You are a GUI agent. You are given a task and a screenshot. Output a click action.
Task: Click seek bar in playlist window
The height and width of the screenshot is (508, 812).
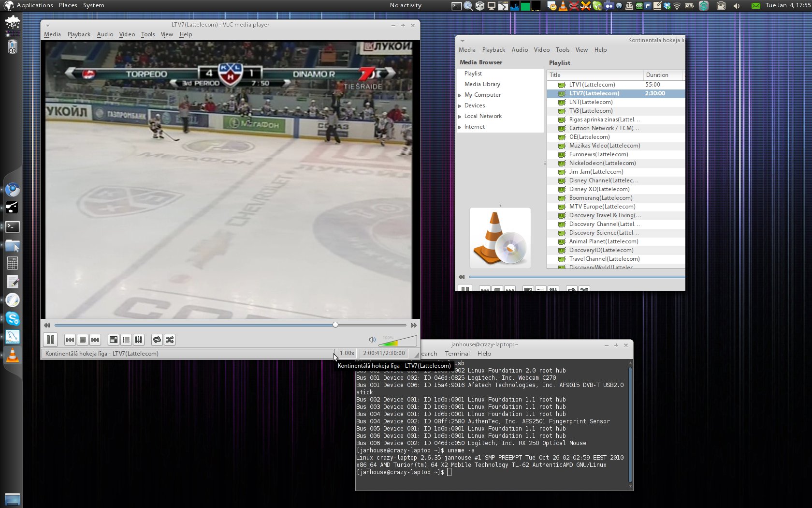(x=577, y=277)
